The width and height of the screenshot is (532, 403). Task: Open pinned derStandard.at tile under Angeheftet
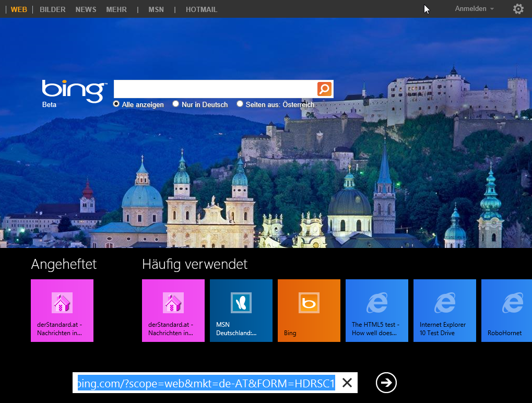point(62,311)
